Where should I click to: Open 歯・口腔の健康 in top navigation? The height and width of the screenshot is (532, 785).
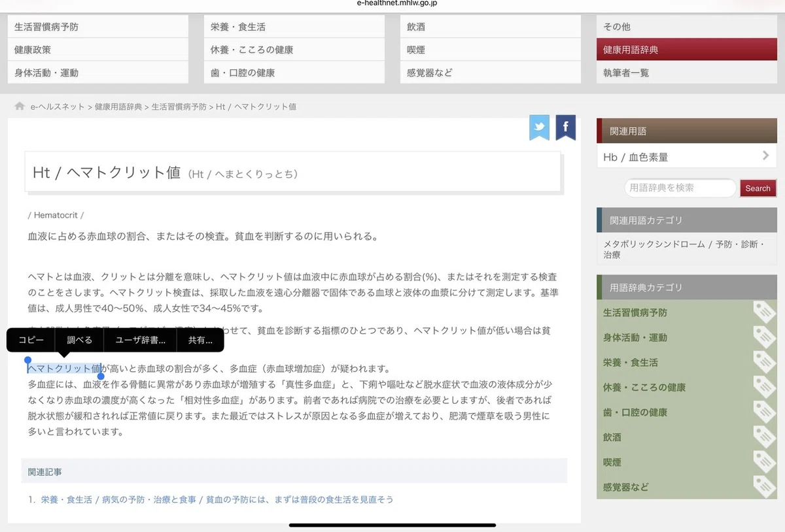tap(294, 73)
